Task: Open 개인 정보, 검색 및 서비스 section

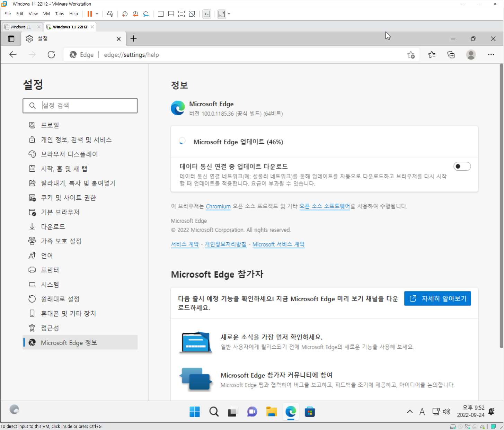Action: tap(80, 140)
